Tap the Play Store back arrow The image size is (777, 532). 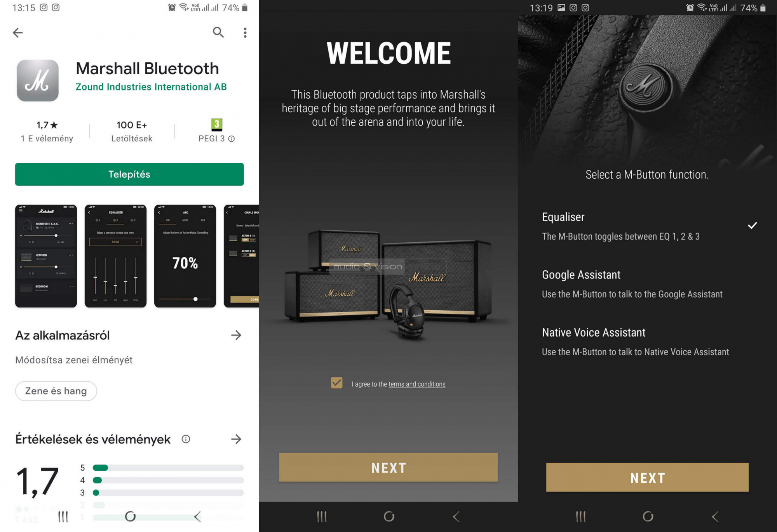coord(18,33)
